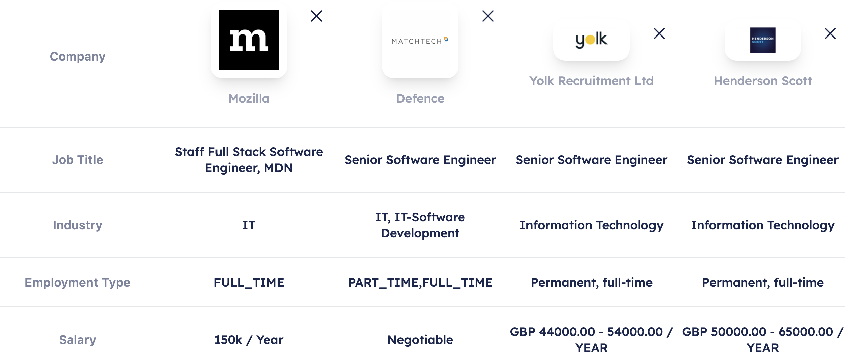Click the Yolk logo thumbnail

591,40
